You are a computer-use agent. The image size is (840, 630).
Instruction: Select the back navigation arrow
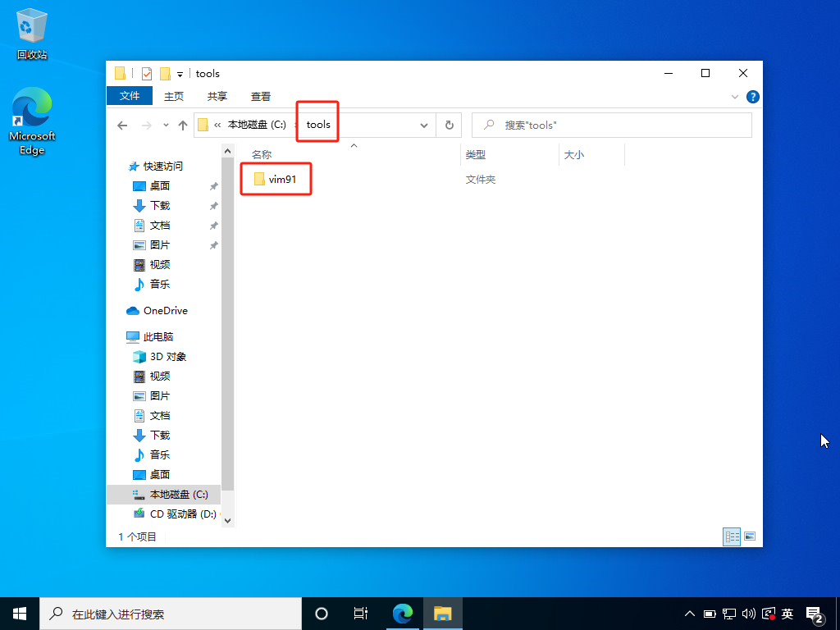coord(122,125)
